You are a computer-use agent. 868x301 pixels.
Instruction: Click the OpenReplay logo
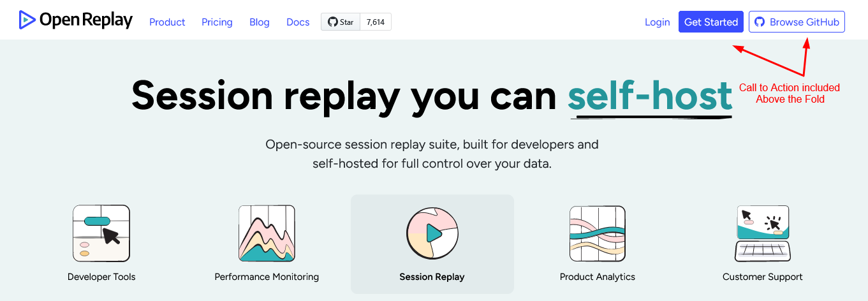75,21
